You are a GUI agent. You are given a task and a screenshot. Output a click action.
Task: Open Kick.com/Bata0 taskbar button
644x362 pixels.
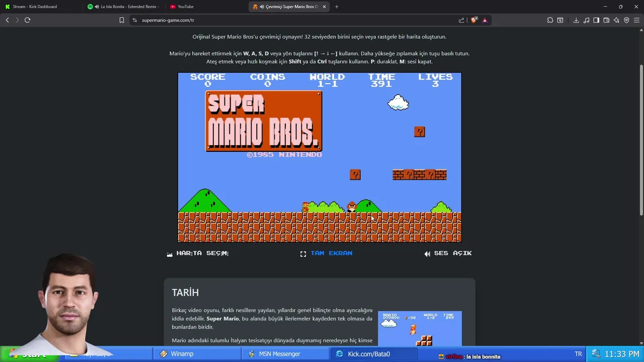click(374, 354)
